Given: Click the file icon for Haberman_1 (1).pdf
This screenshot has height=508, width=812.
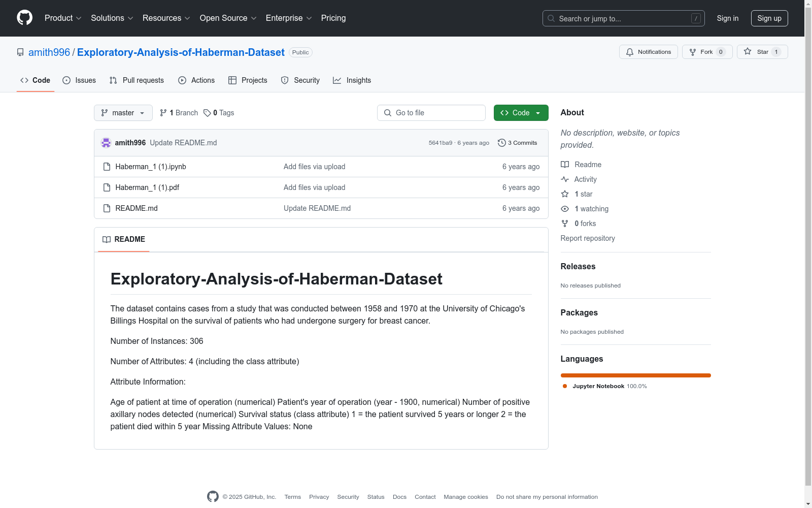Looking at the screenshot, I should point(107,187).
